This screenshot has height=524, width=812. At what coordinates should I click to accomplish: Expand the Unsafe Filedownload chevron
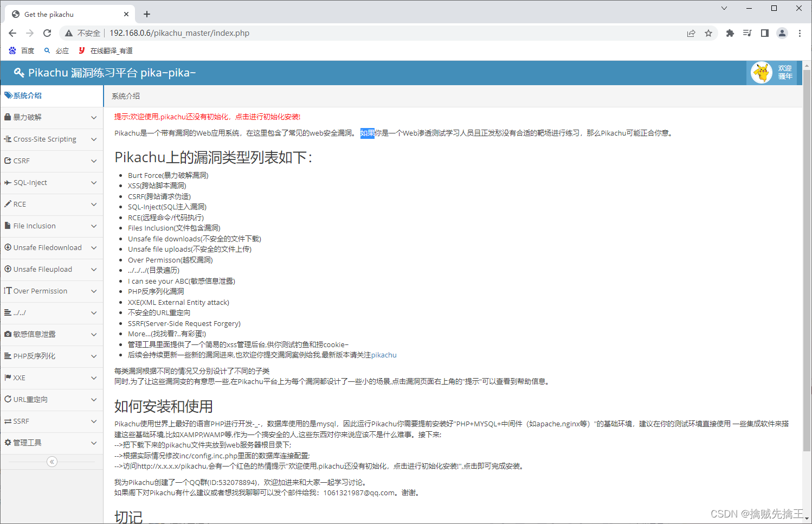94,248
